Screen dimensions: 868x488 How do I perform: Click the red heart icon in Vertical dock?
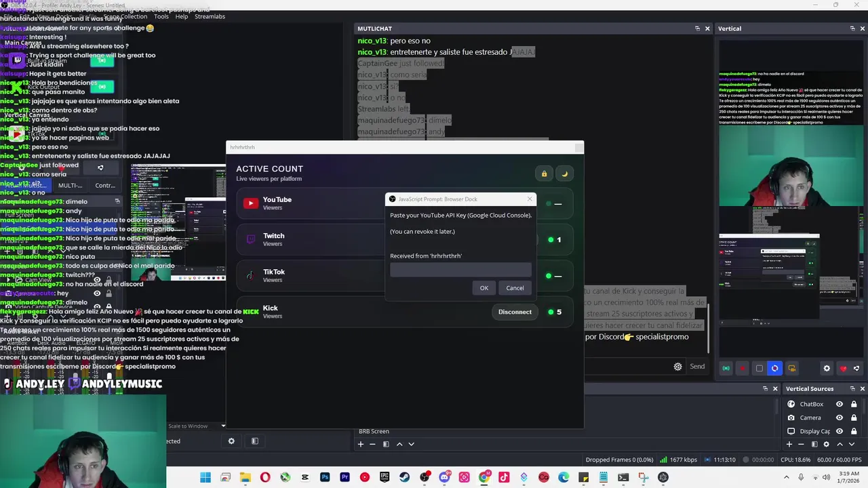pyautogui.click(x=843, y=368)
